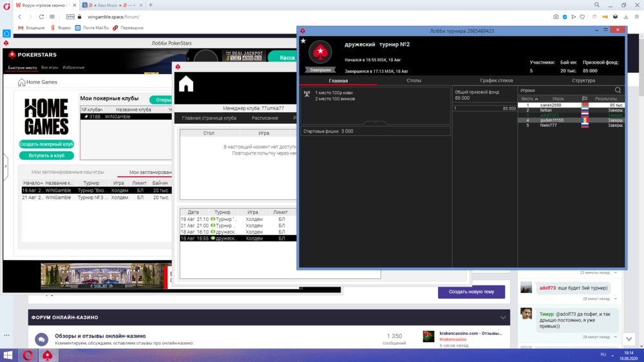Expand the left sidebar arrow panel
644x362 pixels.
pos(6,166)
